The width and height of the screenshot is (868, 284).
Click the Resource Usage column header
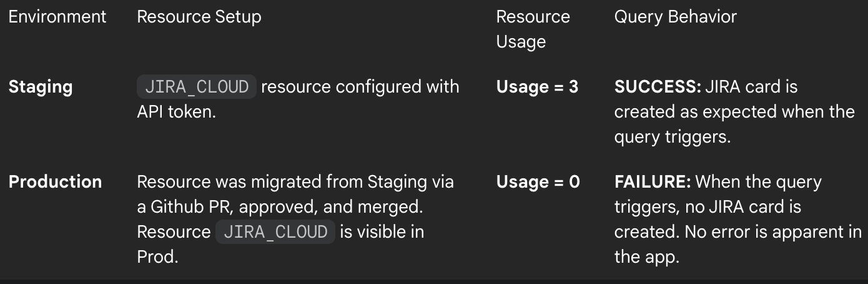pyautogui.click(x=533, y=29)
